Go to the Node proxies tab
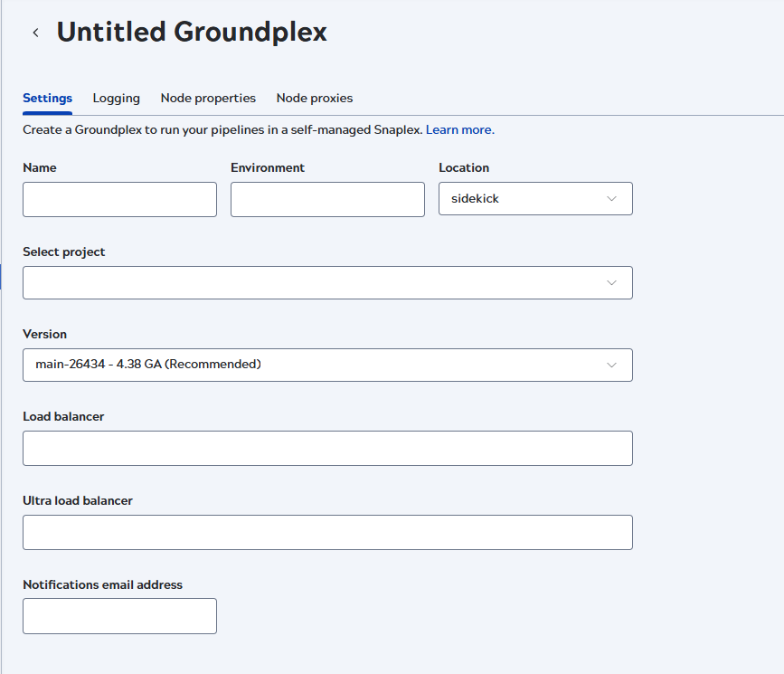Image resolution: width=784 pixels, height=674 pixels. pyautogui.click(x=314, y=98)
